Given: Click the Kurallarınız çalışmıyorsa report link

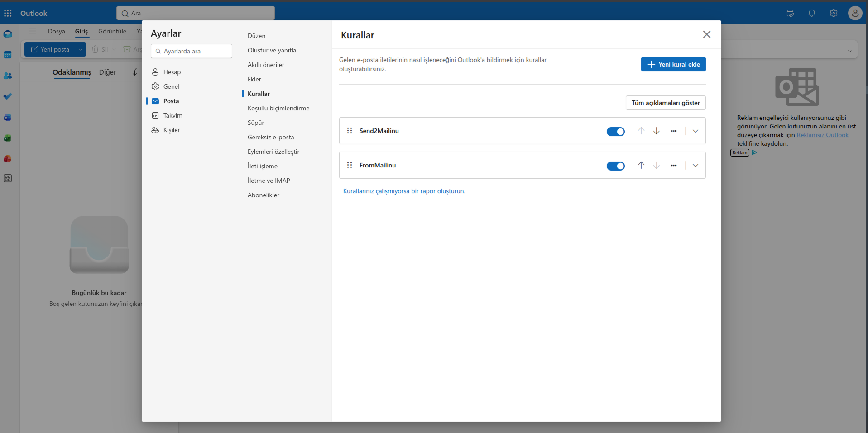Looking at the screenshot, I should pos(404,191).
